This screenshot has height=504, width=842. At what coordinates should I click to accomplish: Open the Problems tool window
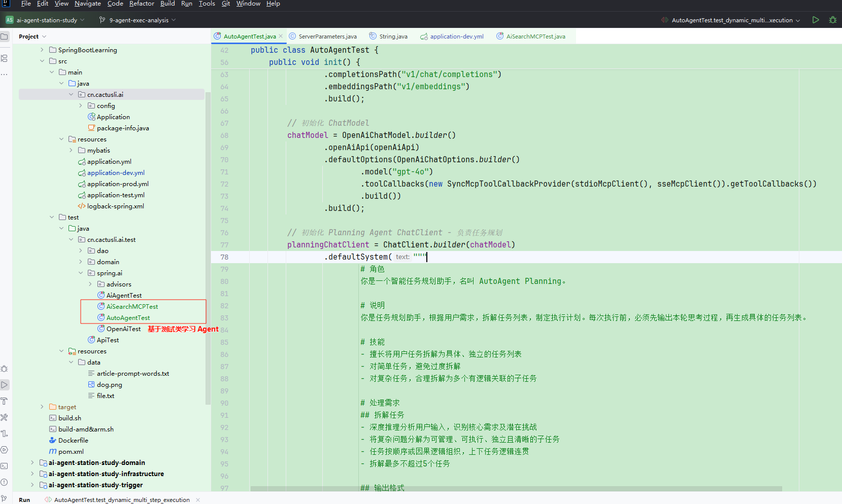point(4,482)
